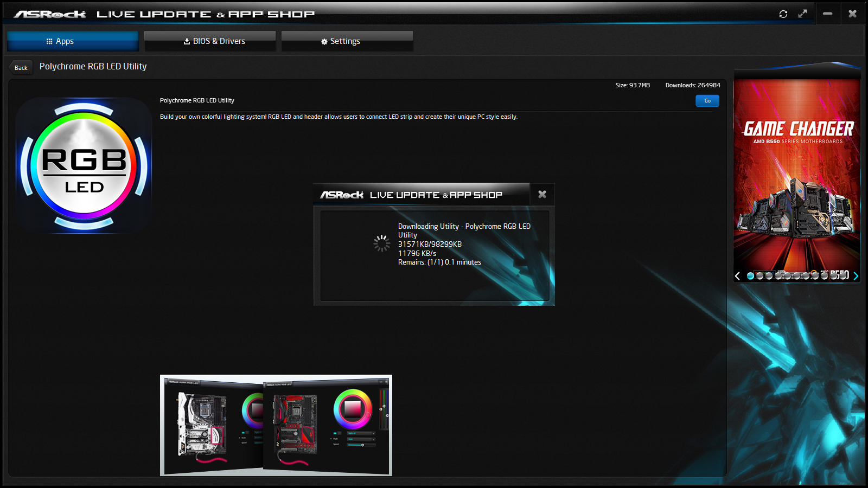This screenshot has height=488, width=868.
Task: Click the "31571KB/98299KB" download progress text
Action: pyautogui.click(x=430, y=245)
